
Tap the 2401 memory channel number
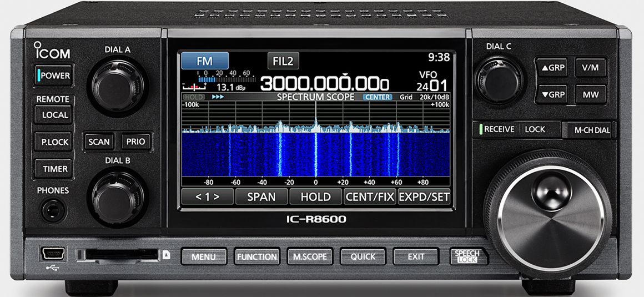[431, 86]
